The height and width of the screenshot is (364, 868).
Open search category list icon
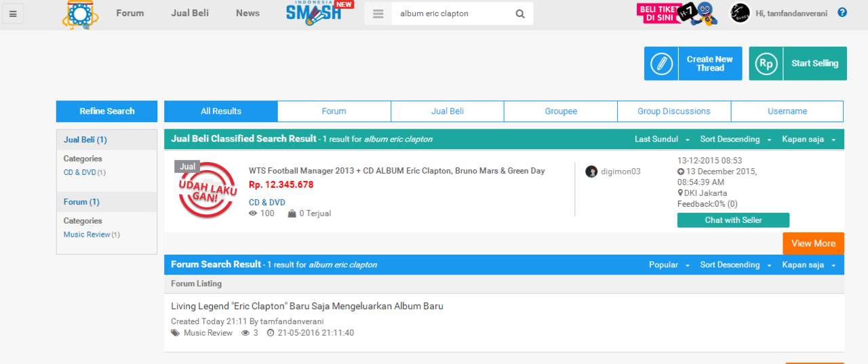pos(378,14)
